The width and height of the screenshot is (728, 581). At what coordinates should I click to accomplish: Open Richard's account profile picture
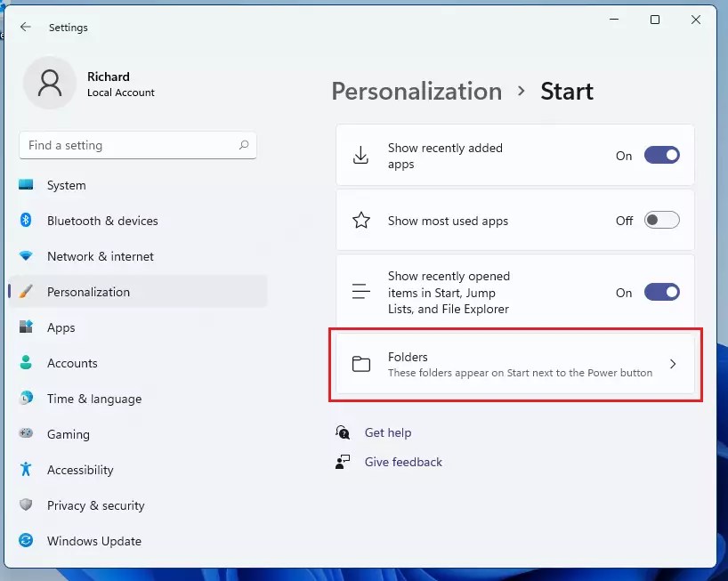(x=50, y=83)
